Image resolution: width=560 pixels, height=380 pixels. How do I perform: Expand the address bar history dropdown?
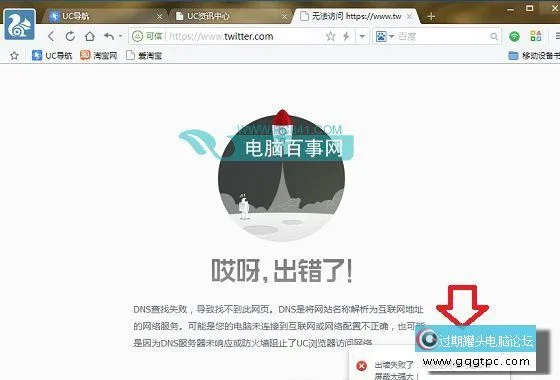pyautogui.click(x=362, y=36)
